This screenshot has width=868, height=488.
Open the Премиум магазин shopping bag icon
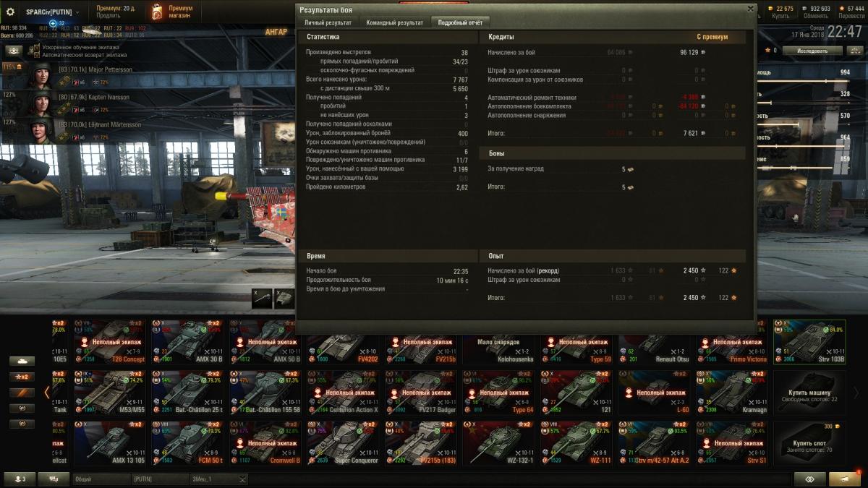157,12
